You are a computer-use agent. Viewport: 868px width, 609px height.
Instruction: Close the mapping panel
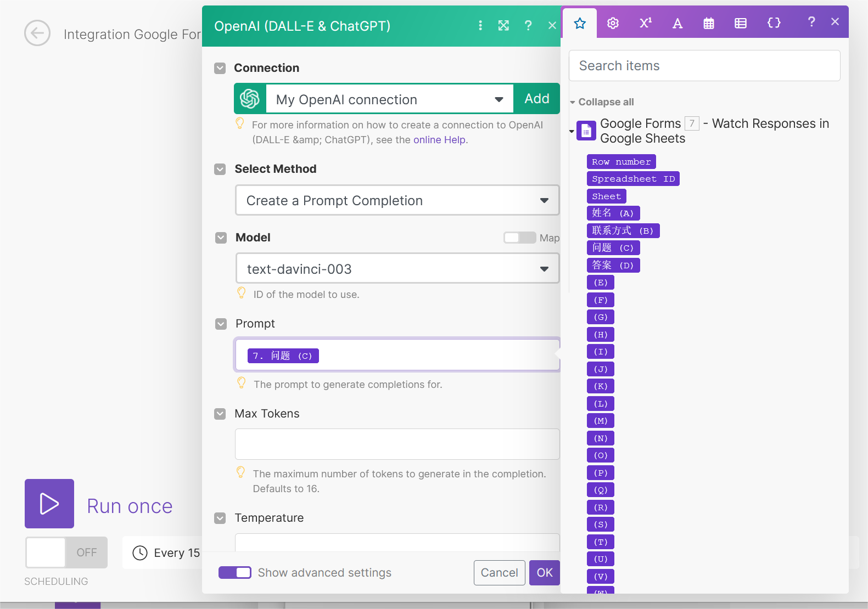point(835,22)
